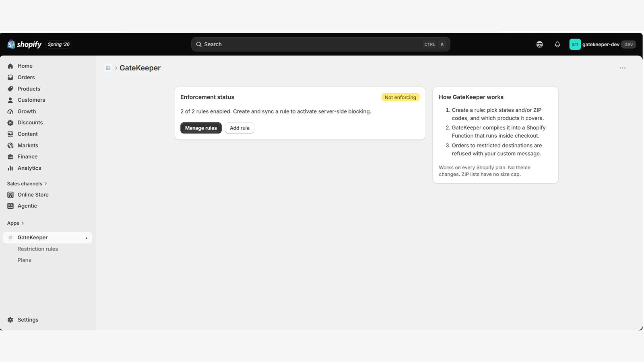
Task: Click the Manage rules button
Action: click(201, 128)
